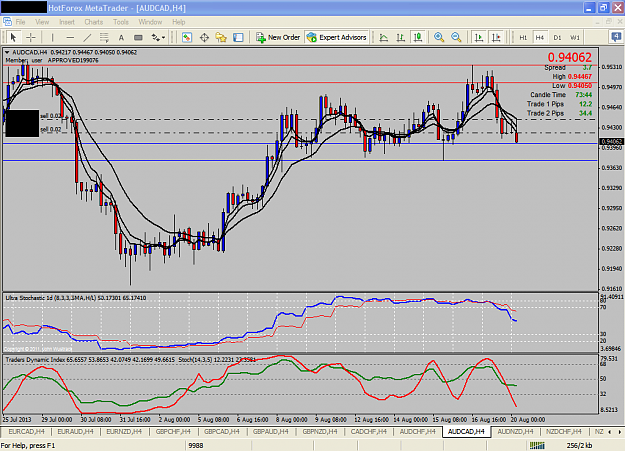The width and height of the screenshot is (625, 451).
Task: Set timeframe to W1
Action: point(574,37)
